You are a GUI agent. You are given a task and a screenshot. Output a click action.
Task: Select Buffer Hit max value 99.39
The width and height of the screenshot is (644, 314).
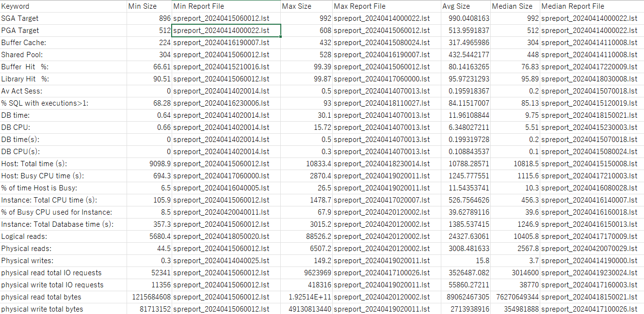point(307,67)
